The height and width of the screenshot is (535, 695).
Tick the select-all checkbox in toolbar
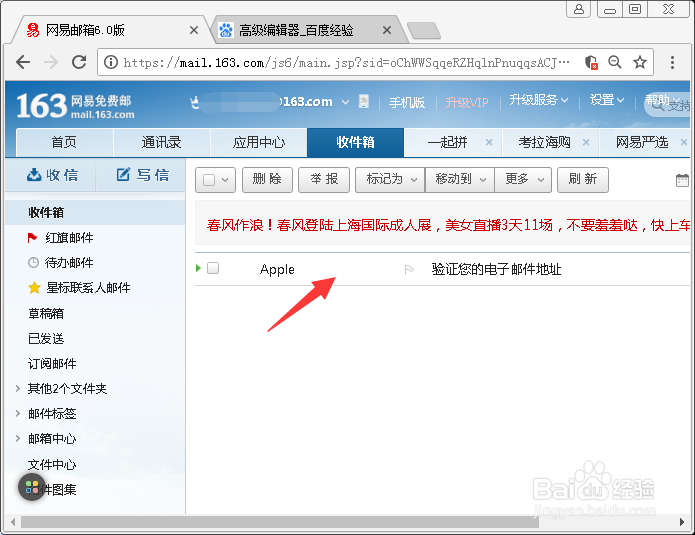click(x=209, y=180)
